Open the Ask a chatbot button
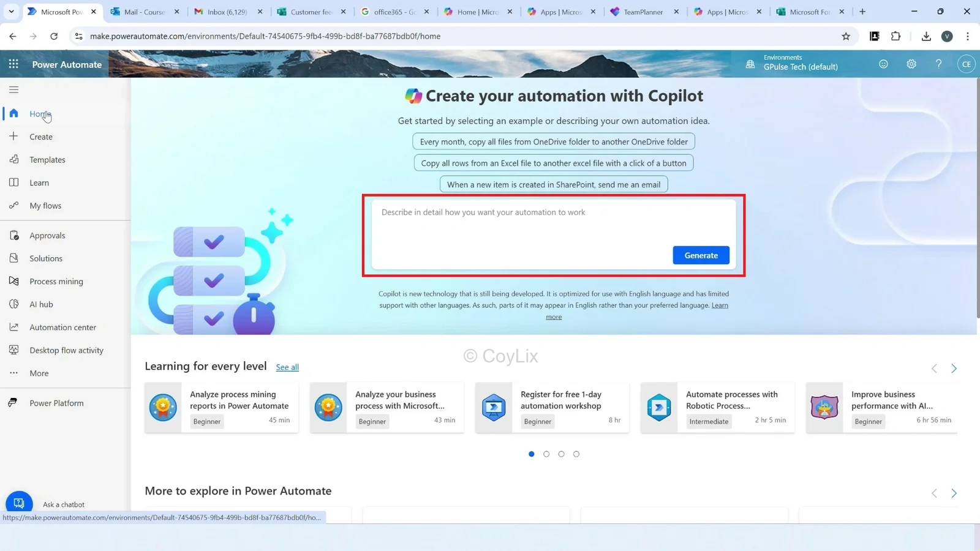980x551 pixels. [19, 503]
